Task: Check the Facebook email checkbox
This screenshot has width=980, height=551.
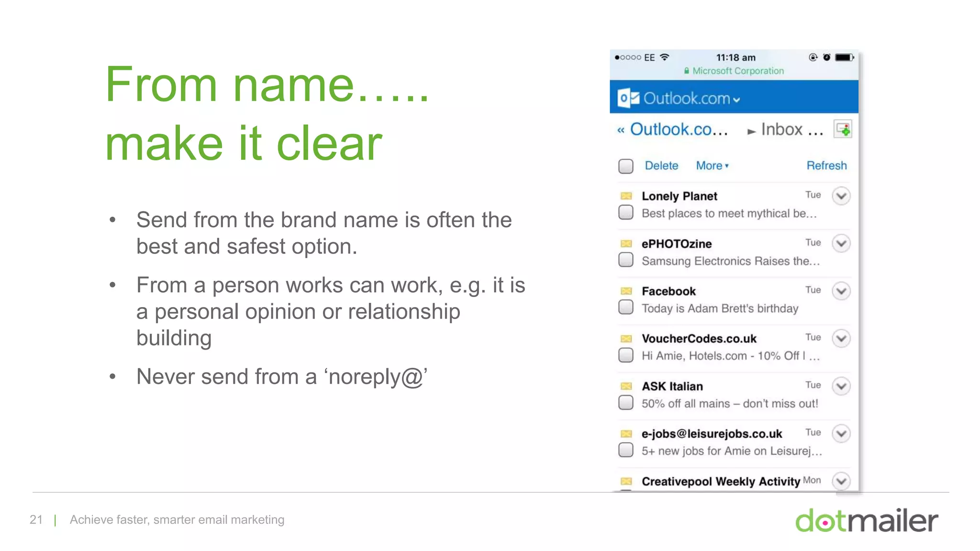Action: click(625, 307)
